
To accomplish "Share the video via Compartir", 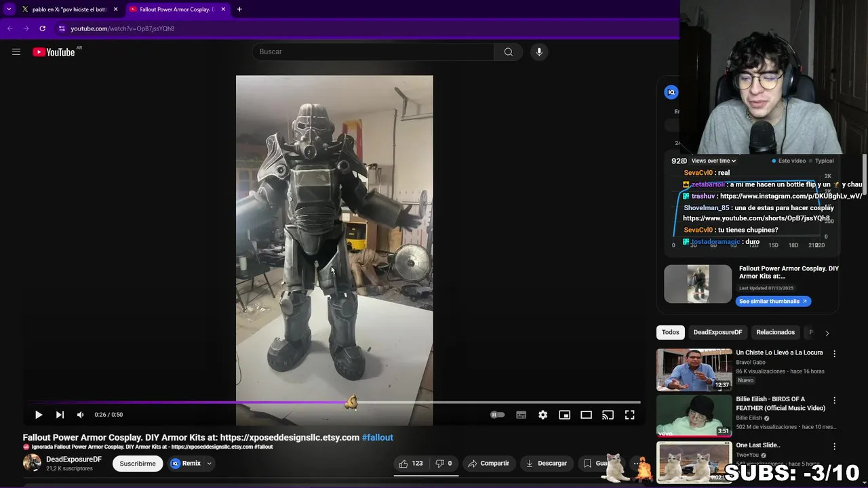I will (x=488, y=464).
